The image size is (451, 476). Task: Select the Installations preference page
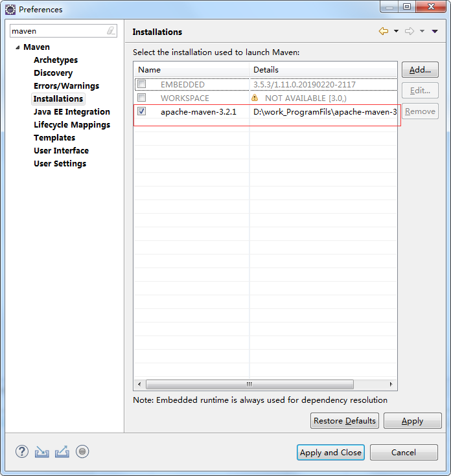point(58,99)
